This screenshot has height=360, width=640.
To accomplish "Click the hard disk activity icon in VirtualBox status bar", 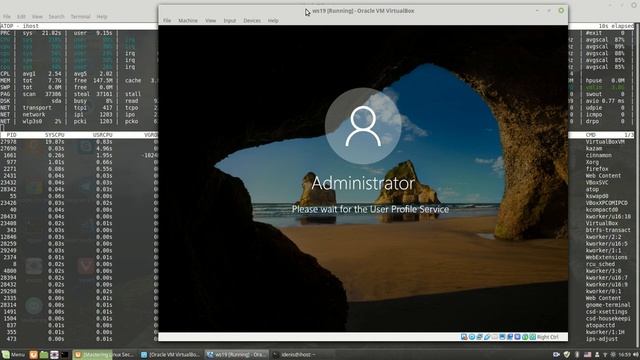I will click(x=464, y=337).
